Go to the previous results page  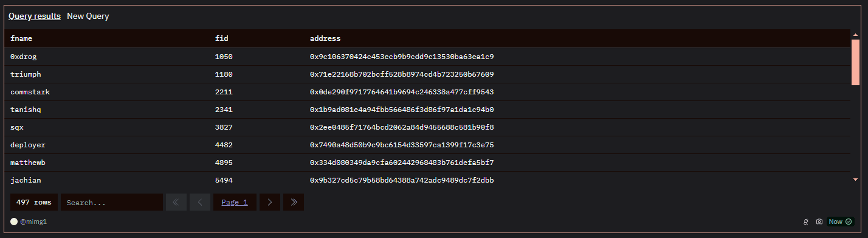200,202
